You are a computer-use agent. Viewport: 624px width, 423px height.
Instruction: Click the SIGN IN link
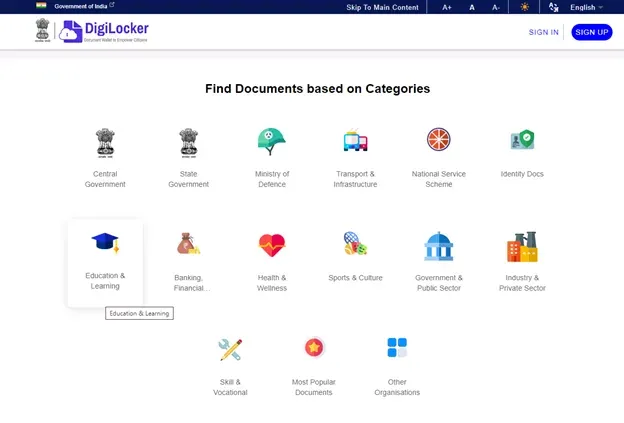[x=544, y=32]
